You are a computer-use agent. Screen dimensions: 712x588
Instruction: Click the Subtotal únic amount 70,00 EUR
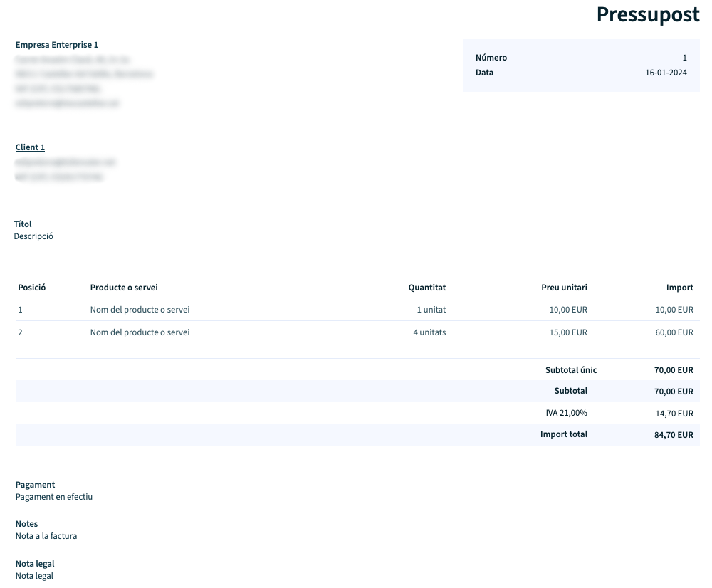pyautogui.click(x=674, y=369)
